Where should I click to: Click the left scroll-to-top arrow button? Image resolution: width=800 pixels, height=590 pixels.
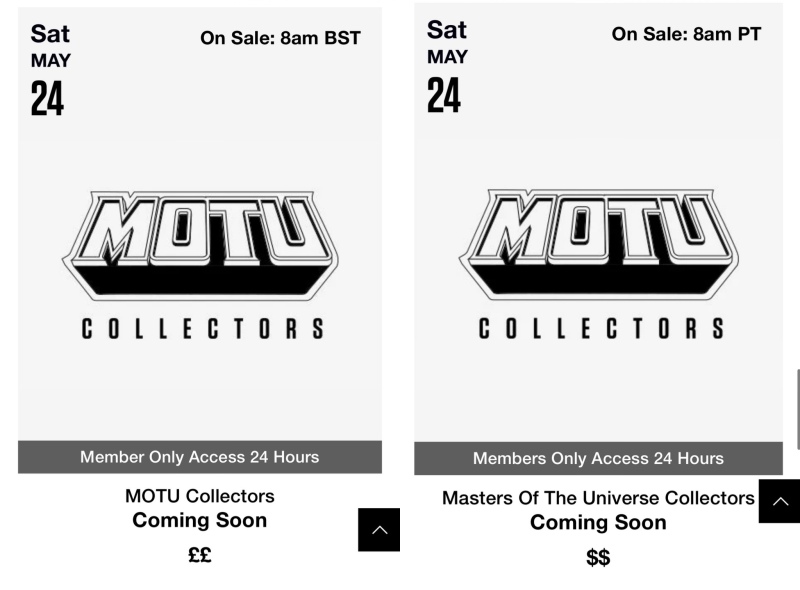coord(379,530)
